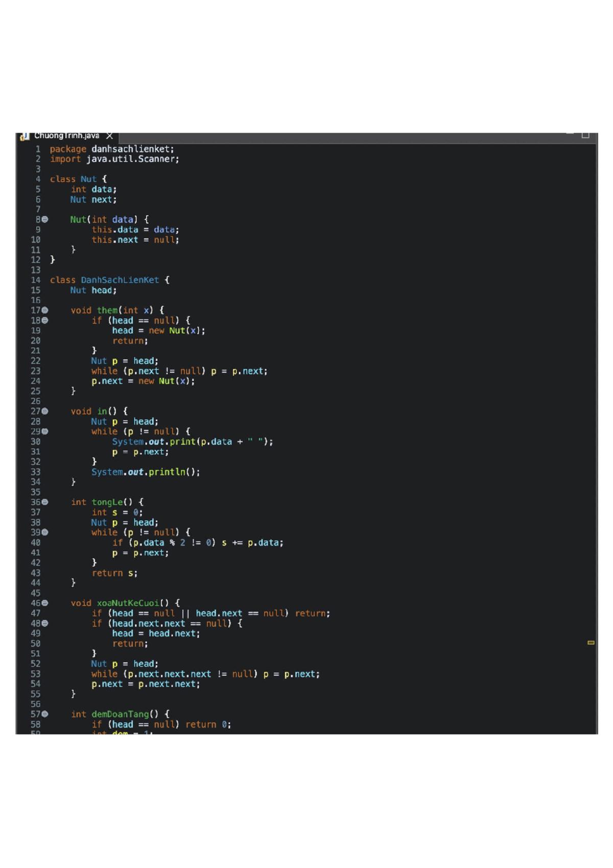
Task: Click the yellow warning marker in overview ruler
Action: (591, 643)
